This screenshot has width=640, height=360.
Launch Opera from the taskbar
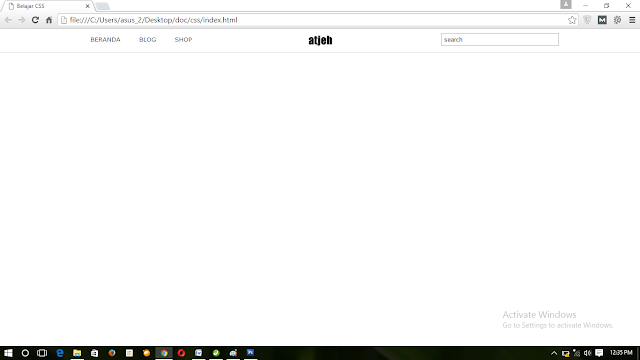point(181,353)
